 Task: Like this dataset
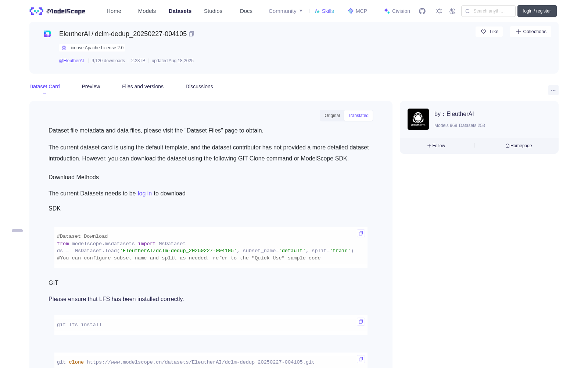point(489,32)
